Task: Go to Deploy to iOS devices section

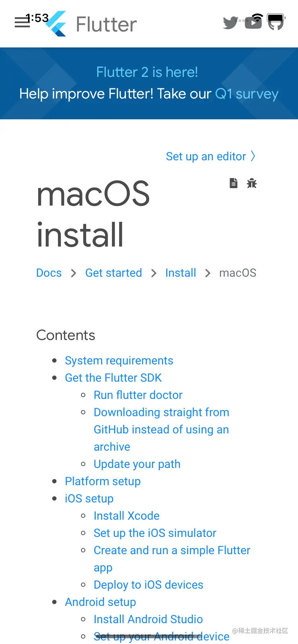Action: [x=149, y=585]
